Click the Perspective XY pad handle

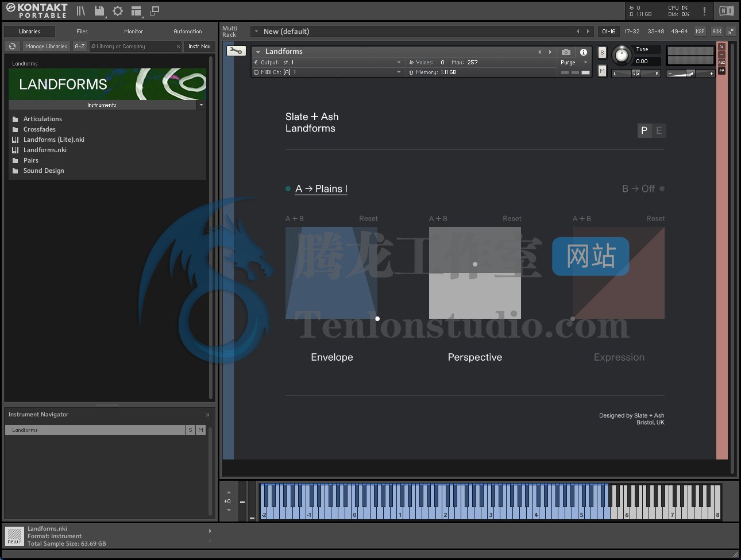(x=475, y=264)
